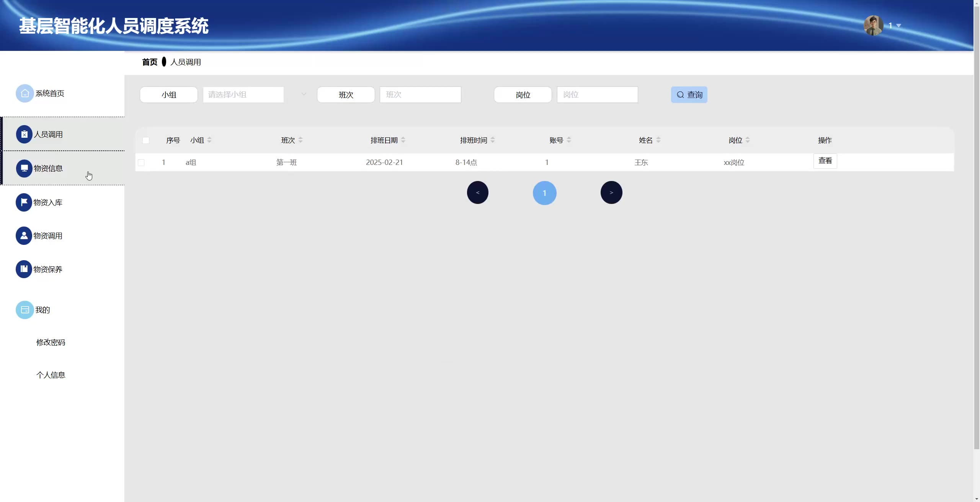Click the 查询 search button
This screenshot has height=502, width=980.
689,95
